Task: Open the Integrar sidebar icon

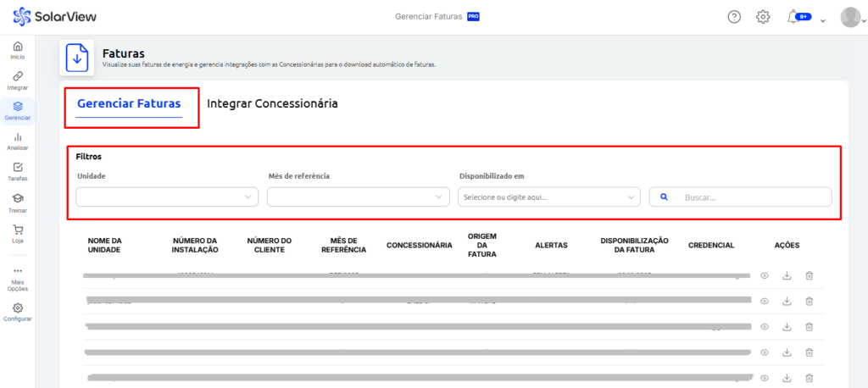Action: (x=18, y=80)
